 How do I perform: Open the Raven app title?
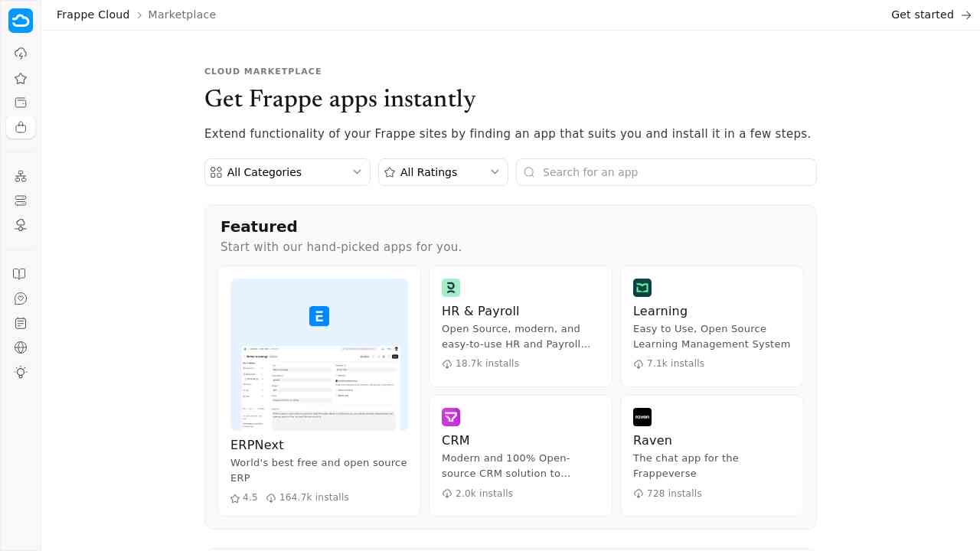pos(652,440)
